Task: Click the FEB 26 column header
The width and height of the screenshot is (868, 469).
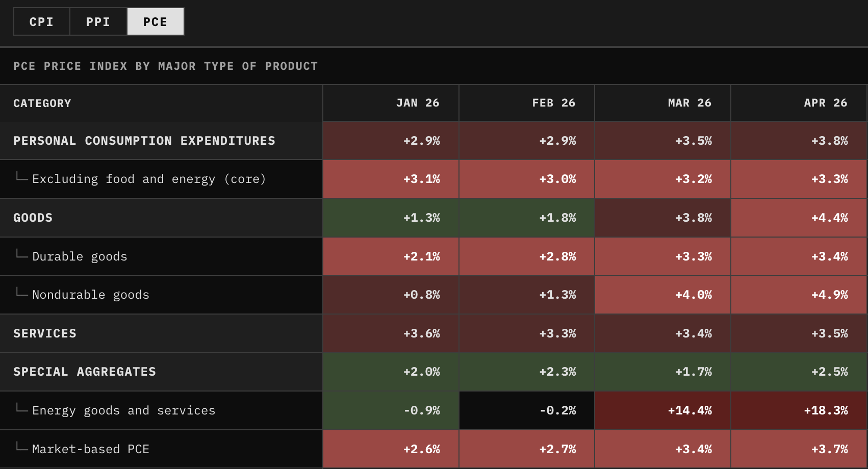Action: click(x=527, y=103)
